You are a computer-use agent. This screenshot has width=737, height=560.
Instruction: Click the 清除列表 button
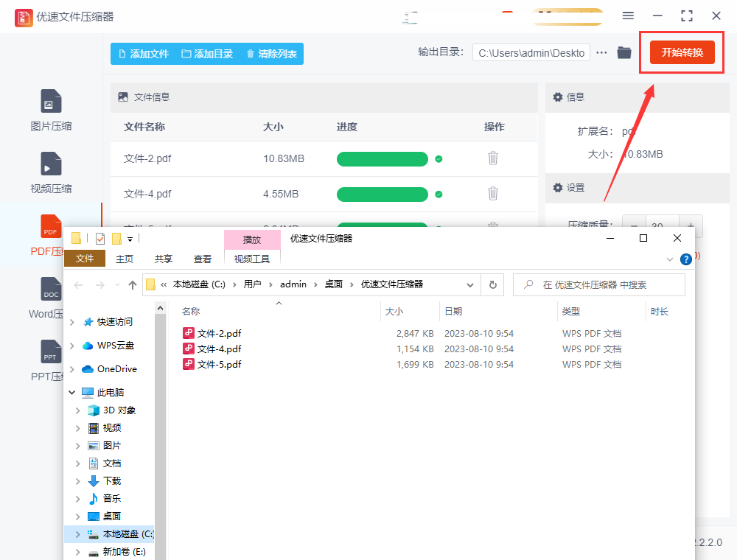pos(272,54)
